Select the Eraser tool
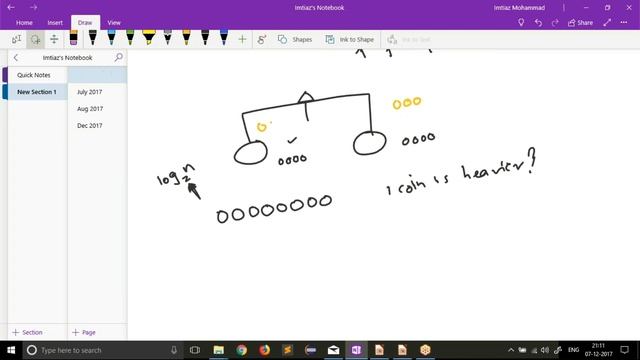The image size is (640, 360). pos(73,38)
